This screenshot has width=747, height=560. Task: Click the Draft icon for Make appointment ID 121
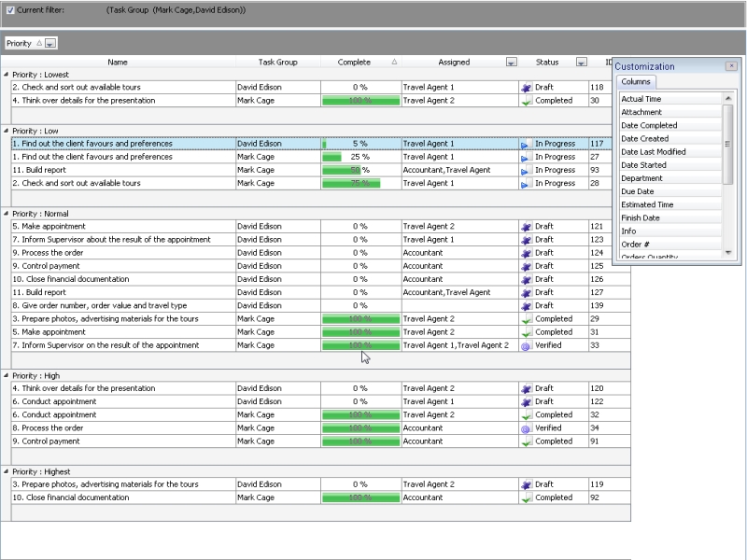pyautogui.click(x=526, y=227)
